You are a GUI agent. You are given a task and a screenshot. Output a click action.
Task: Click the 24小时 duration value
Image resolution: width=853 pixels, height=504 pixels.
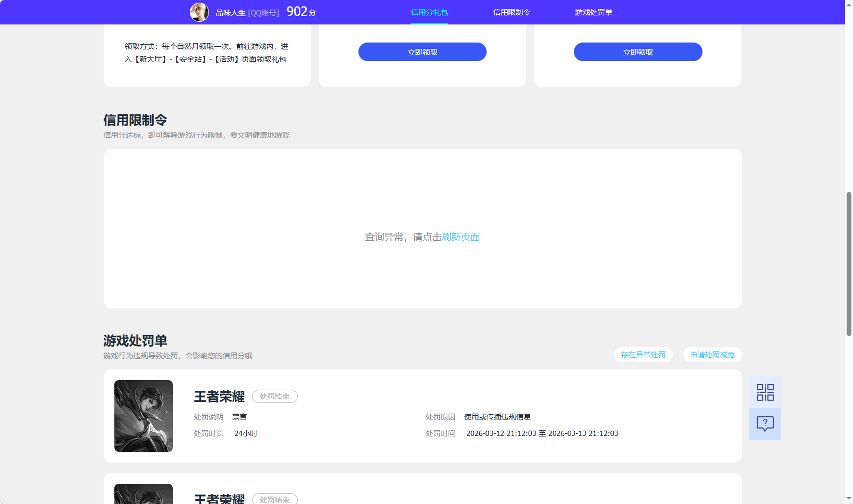[246, 433]
